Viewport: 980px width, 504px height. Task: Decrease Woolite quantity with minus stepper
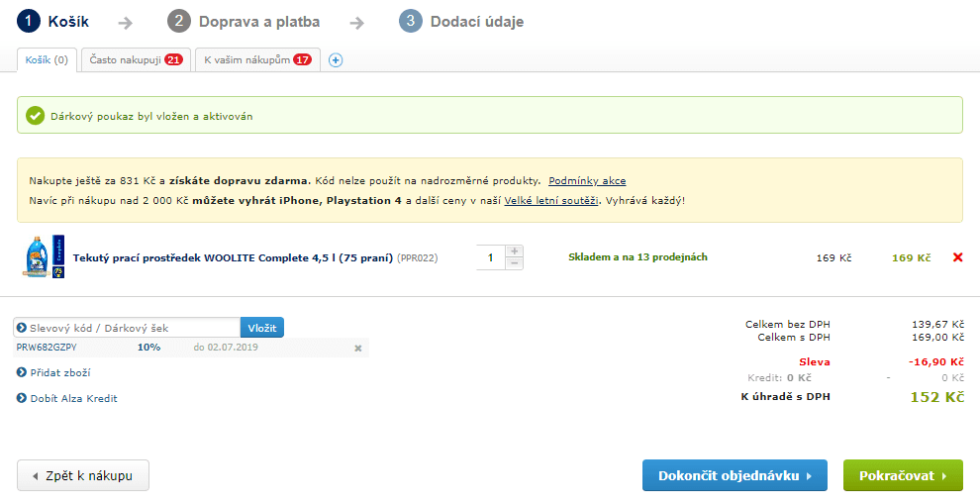(514, 263)
